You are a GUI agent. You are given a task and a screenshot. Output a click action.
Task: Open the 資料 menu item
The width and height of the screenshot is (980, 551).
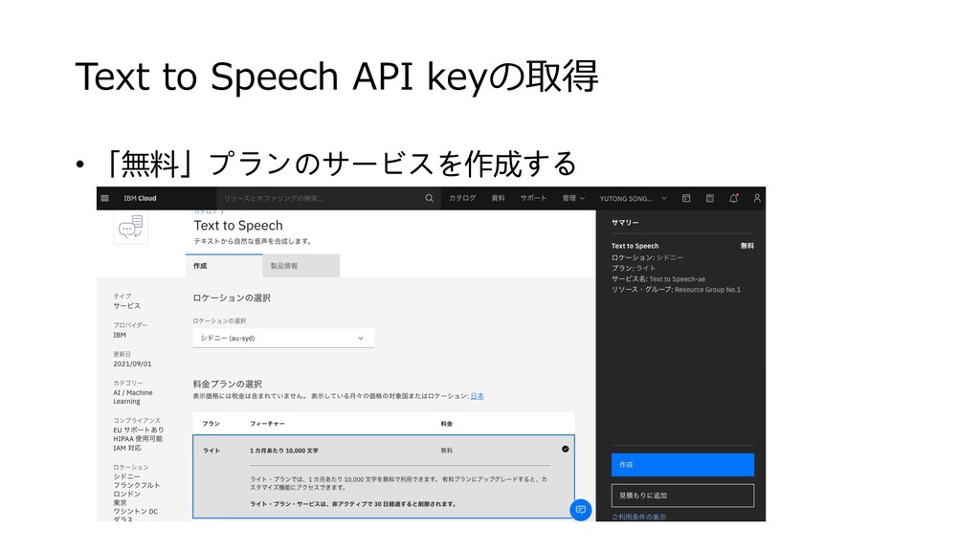498,198
